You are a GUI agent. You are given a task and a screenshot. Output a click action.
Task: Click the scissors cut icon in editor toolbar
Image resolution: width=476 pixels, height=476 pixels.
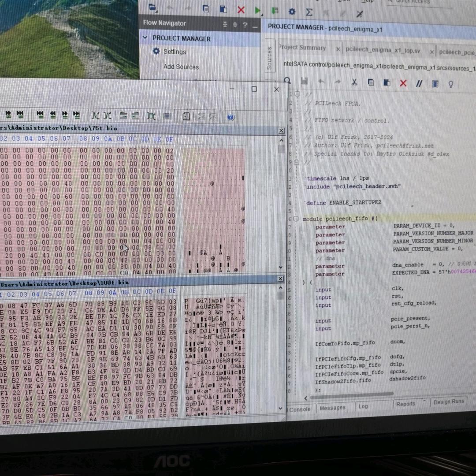[354, 82]
